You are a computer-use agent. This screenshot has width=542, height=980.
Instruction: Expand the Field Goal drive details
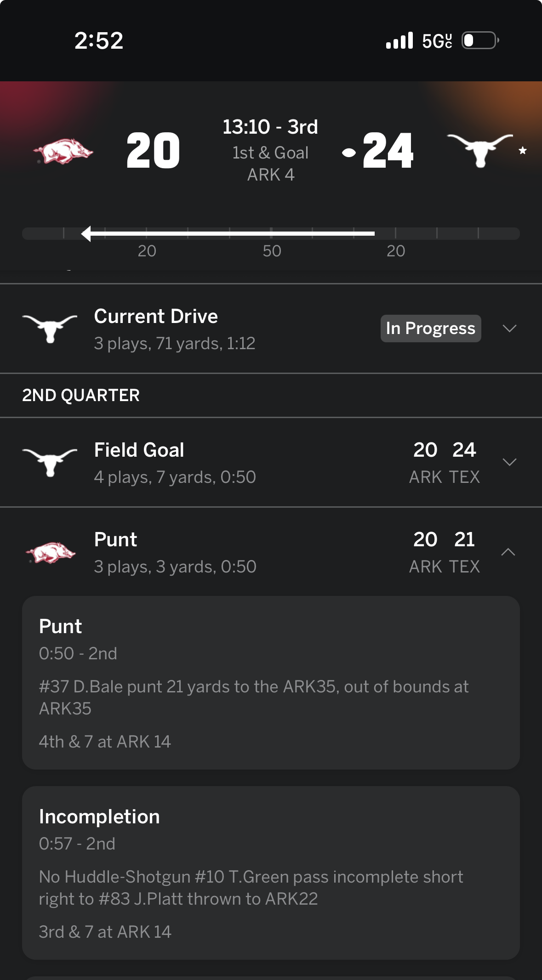point(509,462)
